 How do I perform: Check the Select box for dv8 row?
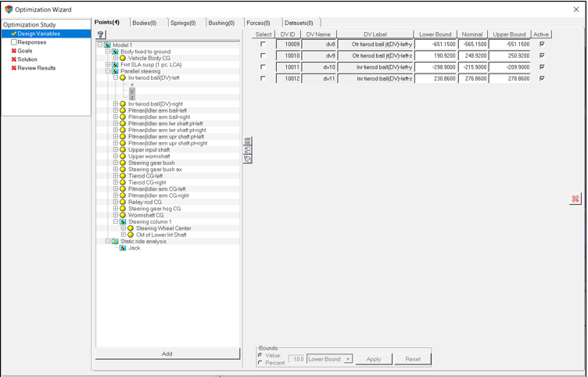tap(263, 45)
